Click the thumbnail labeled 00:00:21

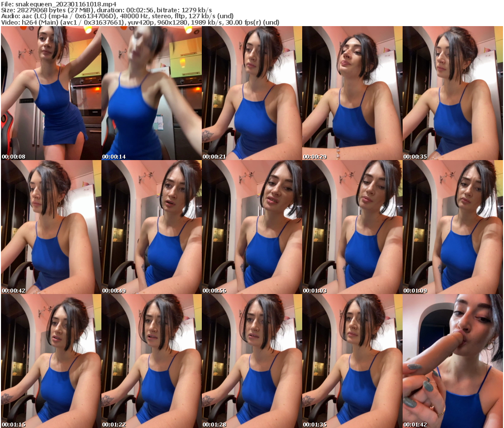[251, 94]
